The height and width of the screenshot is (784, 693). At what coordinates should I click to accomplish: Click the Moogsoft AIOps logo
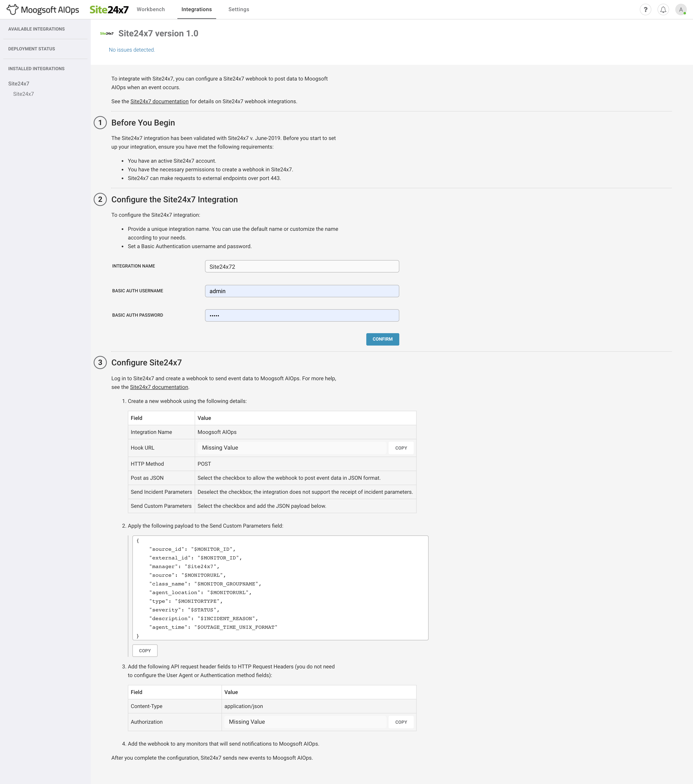(x=42, y=9)
